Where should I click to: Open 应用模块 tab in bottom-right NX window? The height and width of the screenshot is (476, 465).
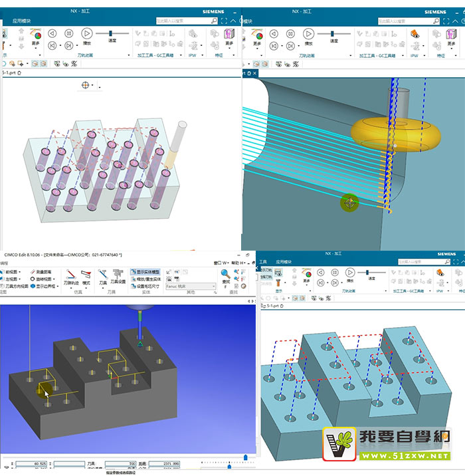point(284,262)
